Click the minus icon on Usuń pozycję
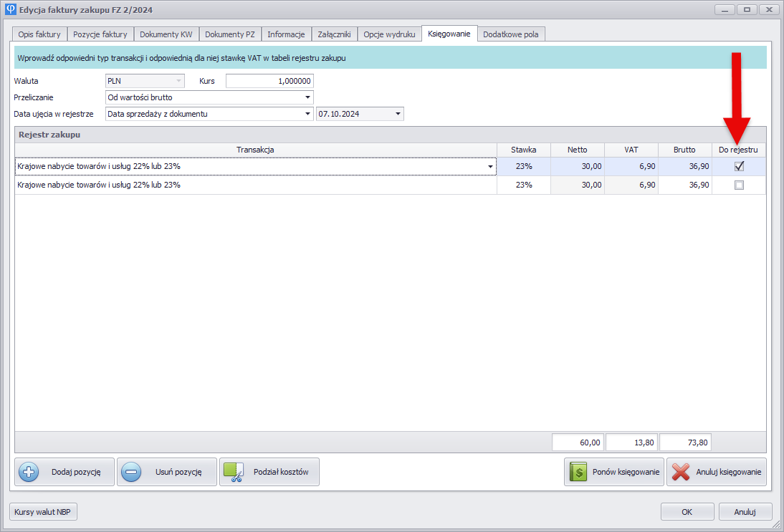Screen dimensions: 784x532 tap(131, 473)
